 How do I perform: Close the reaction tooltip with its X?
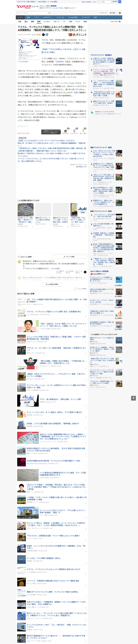60,131
